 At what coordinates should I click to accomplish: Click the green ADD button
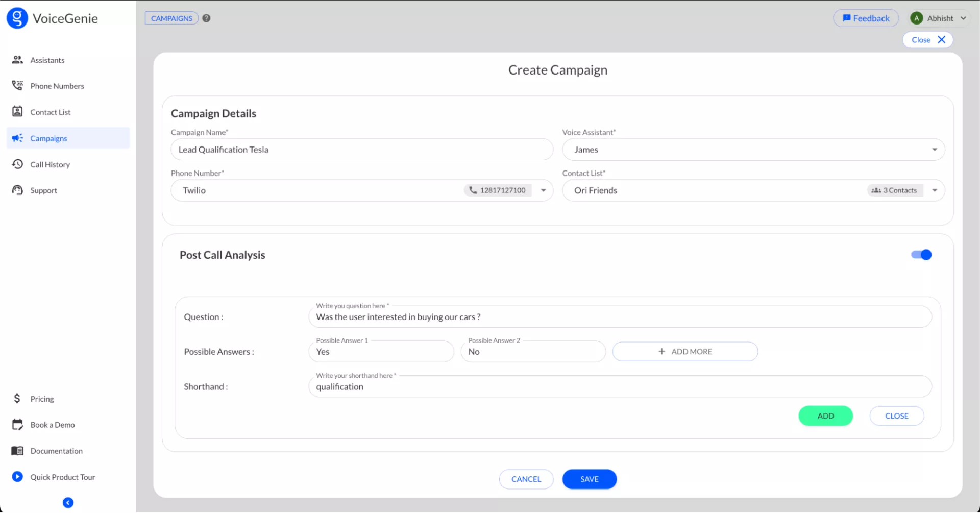(825, 416)
